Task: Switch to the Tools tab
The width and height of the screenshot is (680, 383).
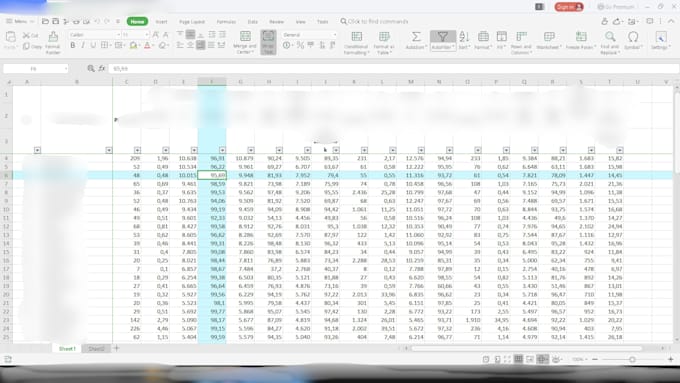Action: pyautogui.click(x=322, y=22)
